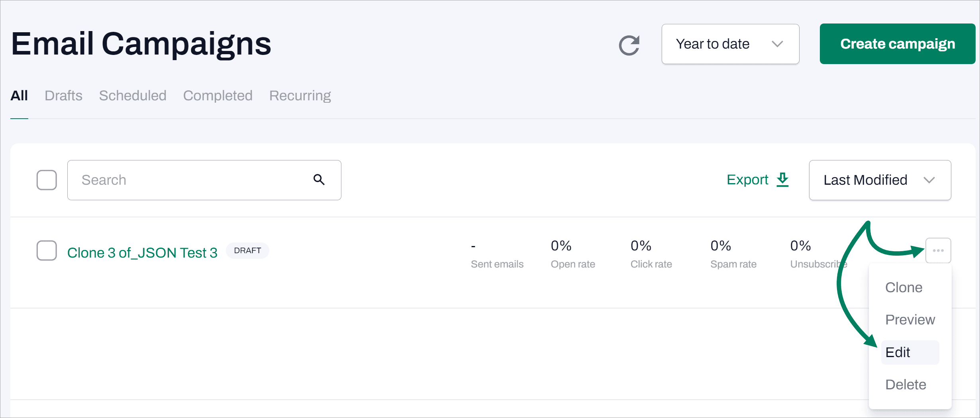Switch to the Scheduled tab
This screenshot has width=980, height=418.
tap(133, 96)
